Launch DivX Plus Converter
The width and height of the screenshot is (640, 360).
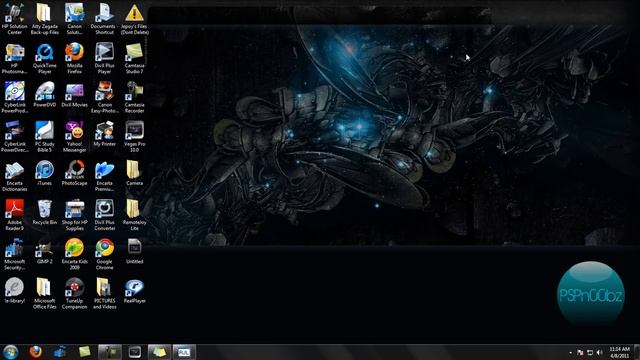coord(104,215)
